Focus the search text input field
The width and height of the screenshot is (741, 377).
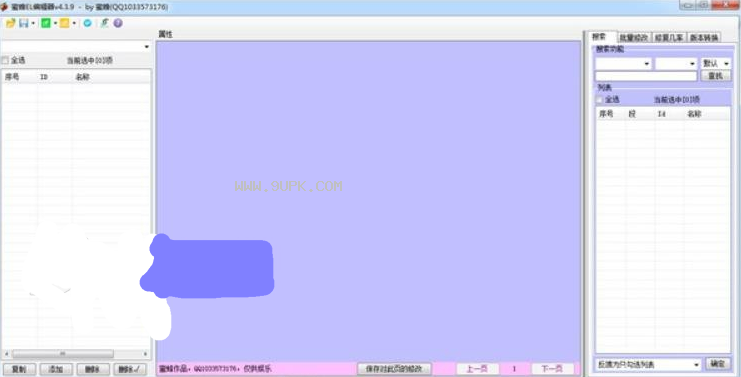pos(646,76)
